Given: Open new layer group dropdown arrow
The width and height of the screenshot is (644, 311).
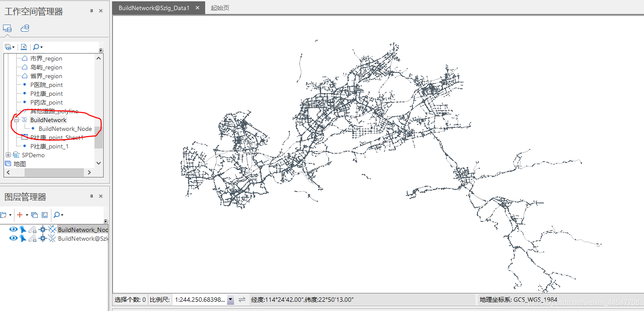Looking at the screenshot, I should click(10, 215).
